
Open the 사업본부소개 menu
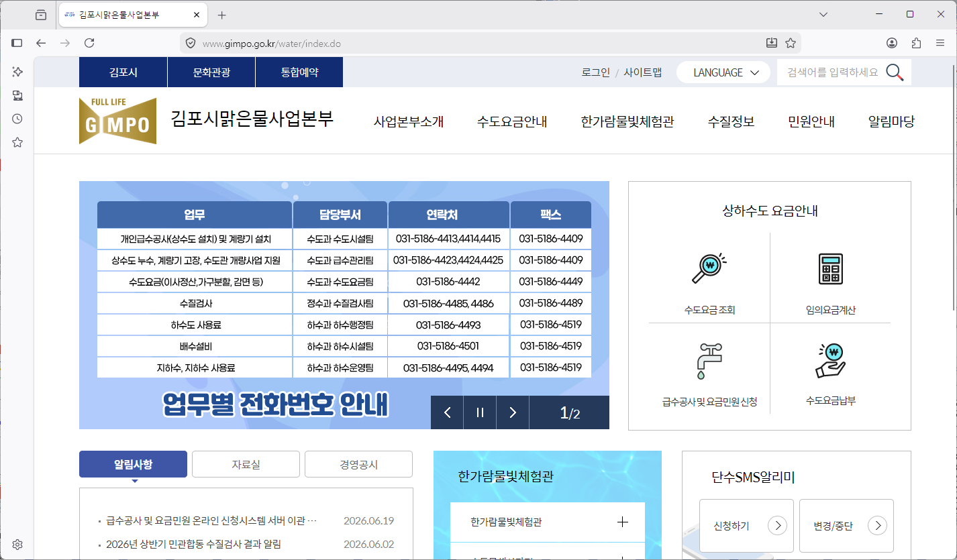409,121
